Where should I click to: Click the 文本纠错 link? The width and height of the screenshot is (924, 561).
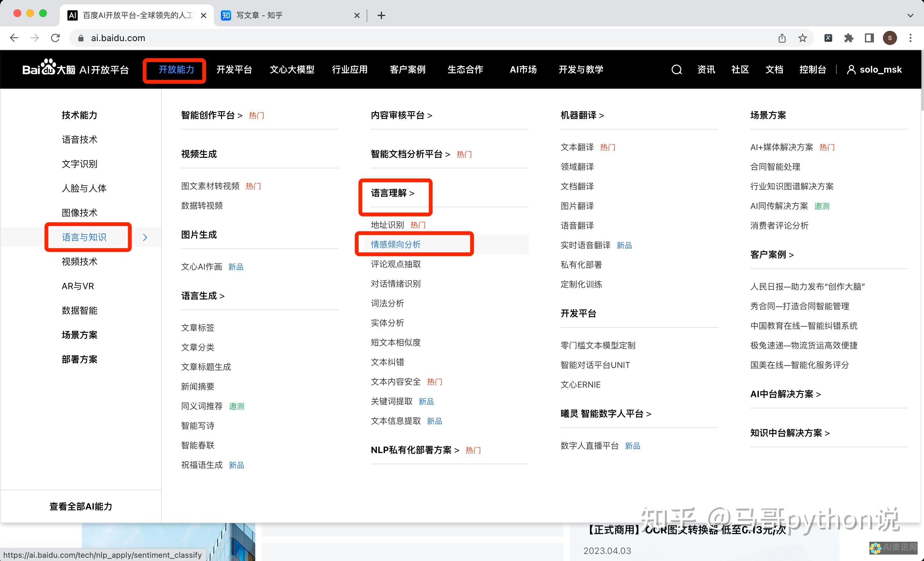388,362
